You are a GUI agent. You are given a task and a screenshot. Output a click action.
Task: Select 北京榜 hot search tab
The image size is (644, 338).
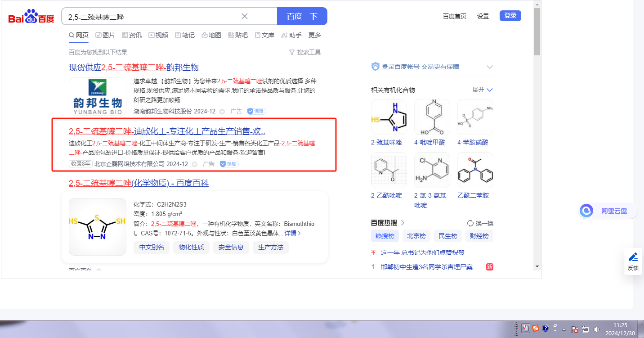point(416,236)
